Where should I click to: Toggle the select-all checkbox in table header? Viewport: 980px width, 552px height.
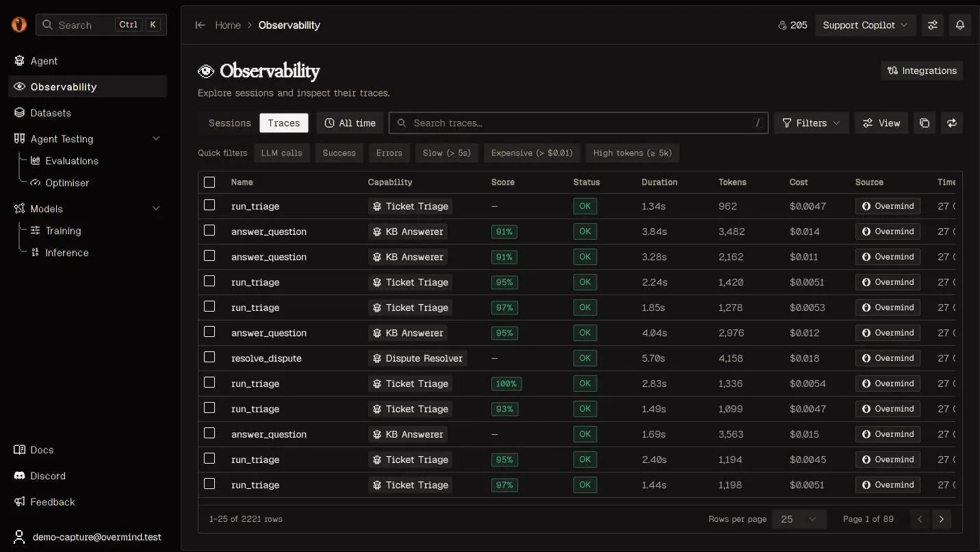point(209,182)
